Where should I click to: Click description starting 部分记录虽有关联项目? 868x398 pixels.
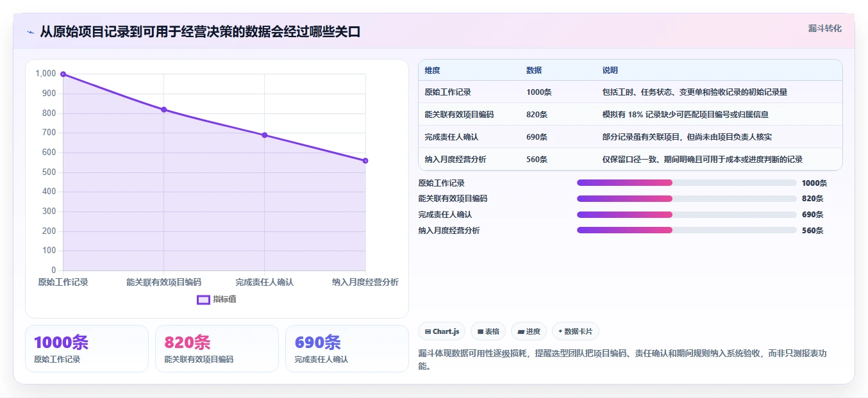[x=687, y=137]
